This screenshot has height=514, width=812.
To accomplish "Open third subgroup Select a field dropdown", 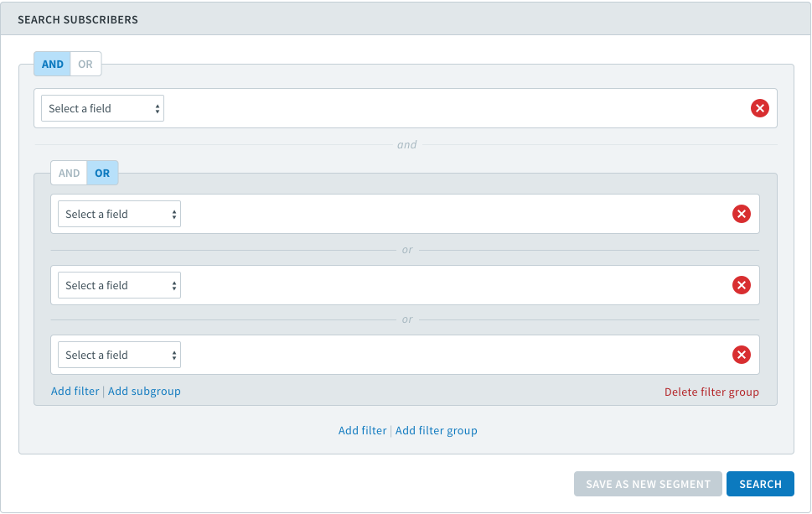I will (x=119, y=355).
